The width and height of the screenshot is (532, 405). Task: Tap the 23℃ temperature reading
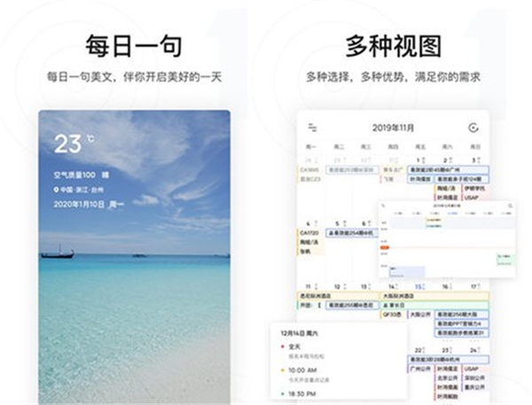coord(74,144)
